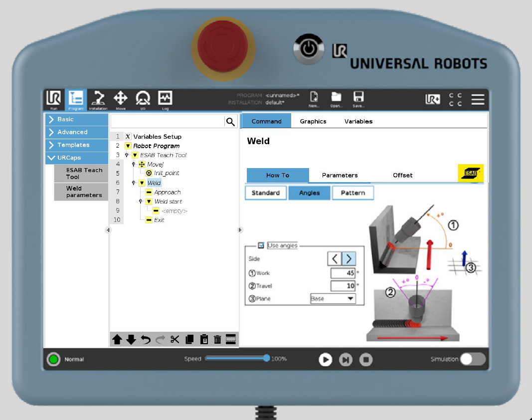This screenshot has width=532, height=420.
Task: Collapse the Weld node triangle
Action: tap(142, 183)
